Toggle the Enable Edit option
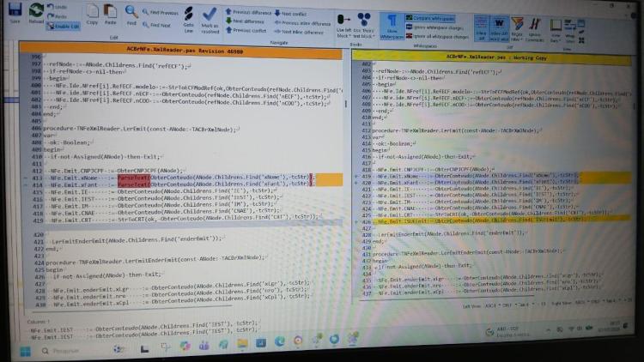The image size is (644, 362). [64, 26]
